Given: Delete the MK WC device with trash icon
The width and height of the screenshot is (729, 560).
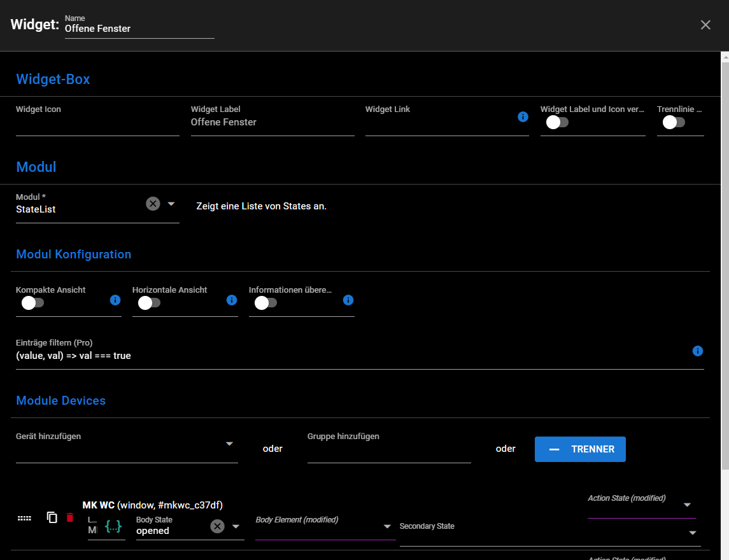Looking at the screenshot, I should 70,517.
